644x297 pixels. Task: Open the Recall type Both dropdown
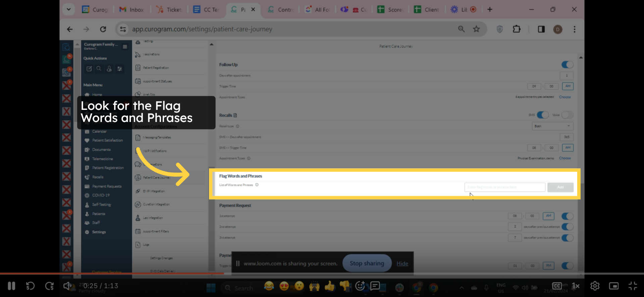tap(552, 126)
